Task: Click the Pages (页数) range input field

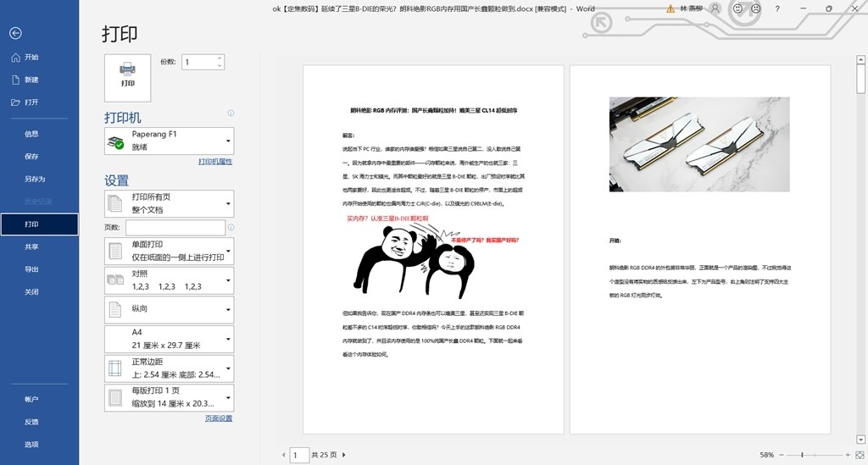Action: pos(175,227)
